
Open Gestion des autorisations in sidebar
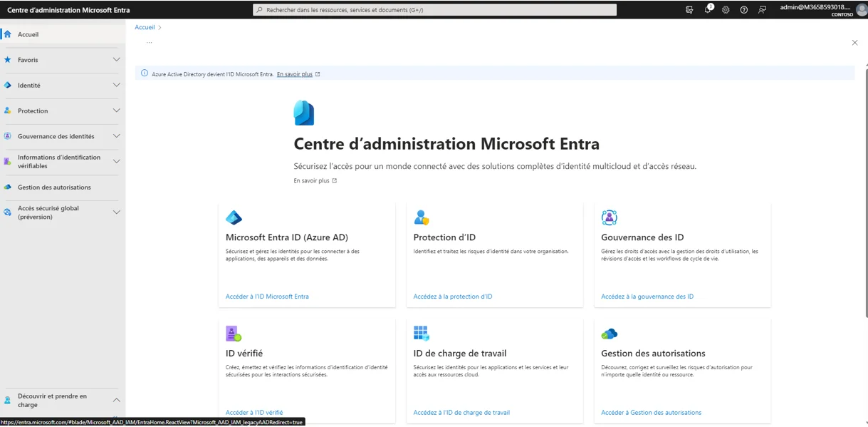(54, 187)
